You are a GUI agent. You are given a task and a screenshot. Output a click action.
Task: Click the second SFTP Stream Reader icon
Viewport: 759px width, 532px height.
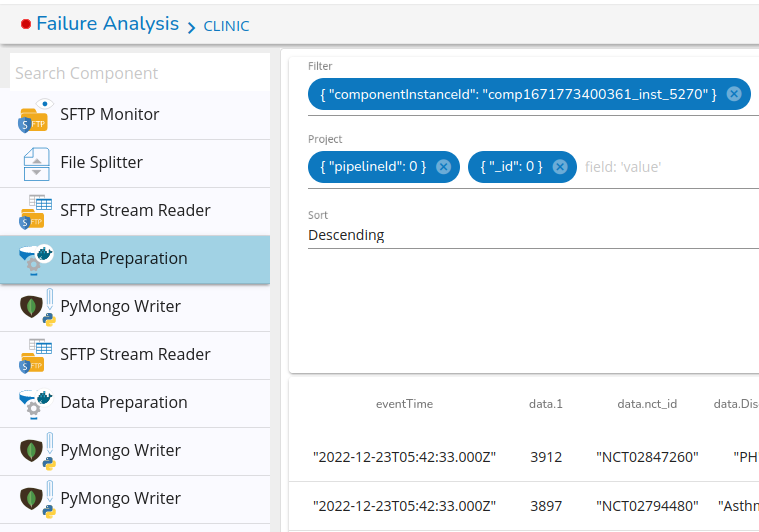click(x=35, y=355)
